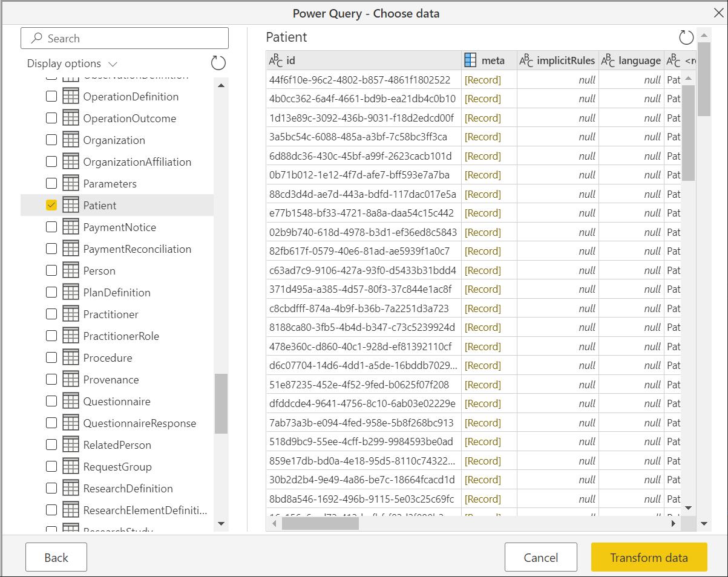Check the Person checkbox
Viewport: 728px width, 577px height.
[51, 270]
